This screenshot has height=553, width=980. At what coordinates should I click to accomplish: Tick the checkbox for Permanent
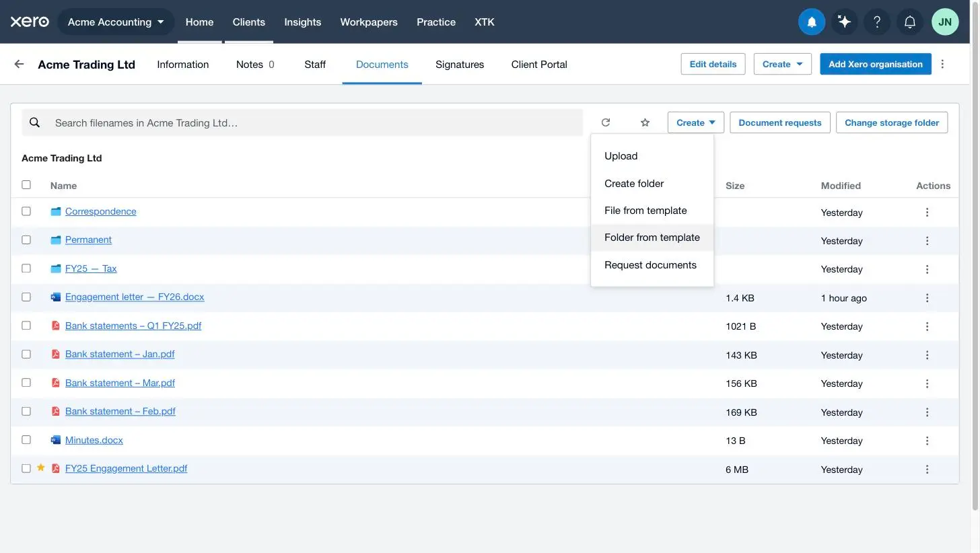point(26,239)
